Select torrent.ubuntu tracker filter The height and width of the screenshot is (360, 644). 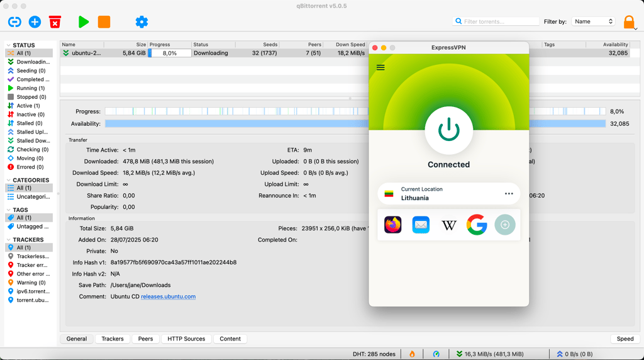tap(29, 300)
